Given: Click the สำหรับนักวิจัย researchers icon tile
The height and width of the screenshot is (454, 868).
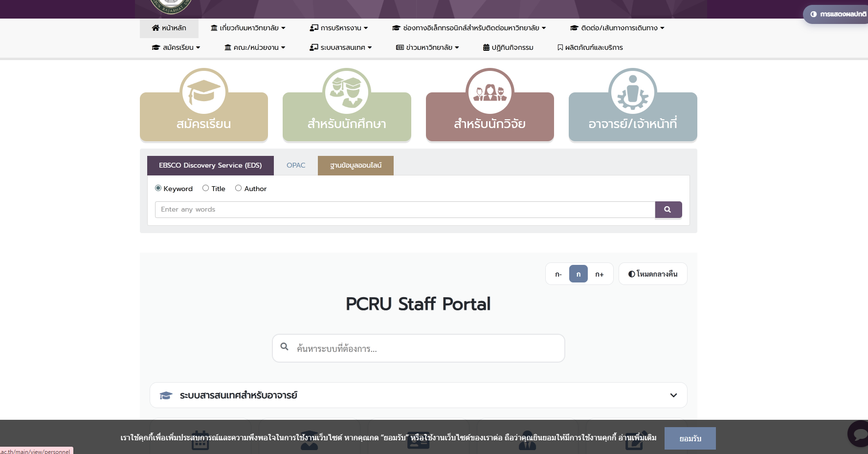Looking at the screenshot, I should pos(490,92).
